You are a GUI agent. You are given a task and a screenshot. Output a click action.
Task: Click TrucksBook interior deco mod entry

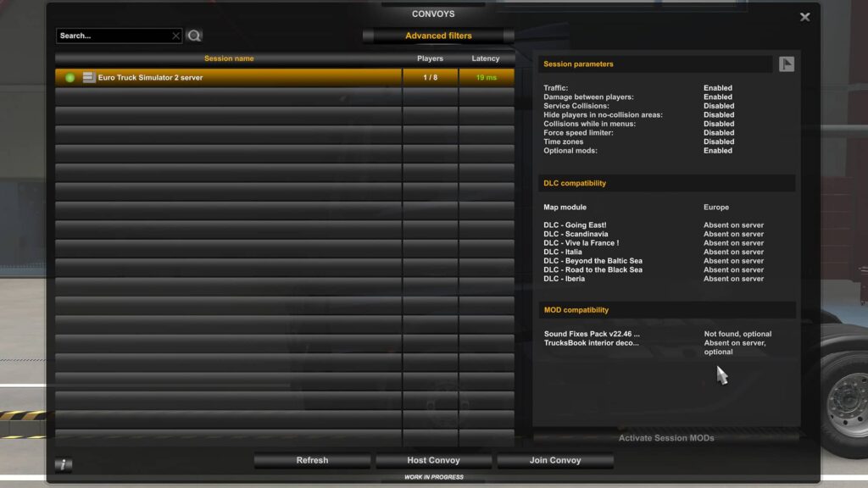[x=591, y=342]
